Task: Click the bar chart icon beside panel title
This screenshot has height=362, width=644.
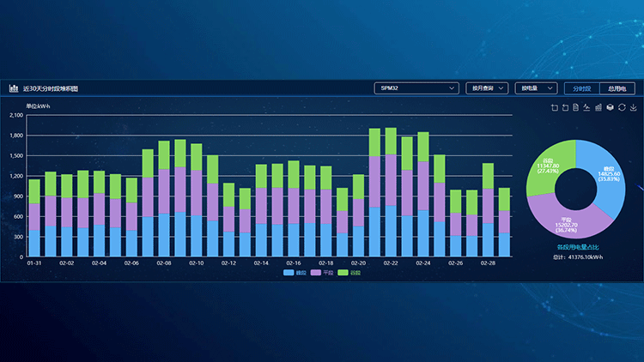Action: [x=14, y=88]
